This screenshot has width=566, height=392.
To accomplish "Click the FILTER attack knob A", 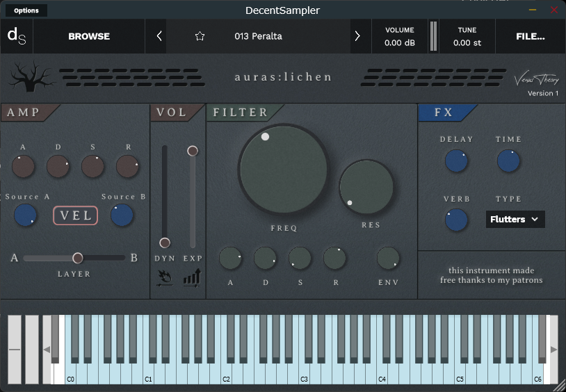I will 230,258.
